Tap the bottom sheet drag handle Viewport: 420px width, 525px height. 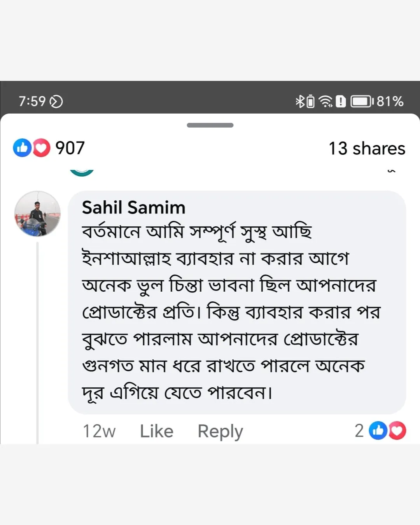pyautogui.click(x=210, y=125)
